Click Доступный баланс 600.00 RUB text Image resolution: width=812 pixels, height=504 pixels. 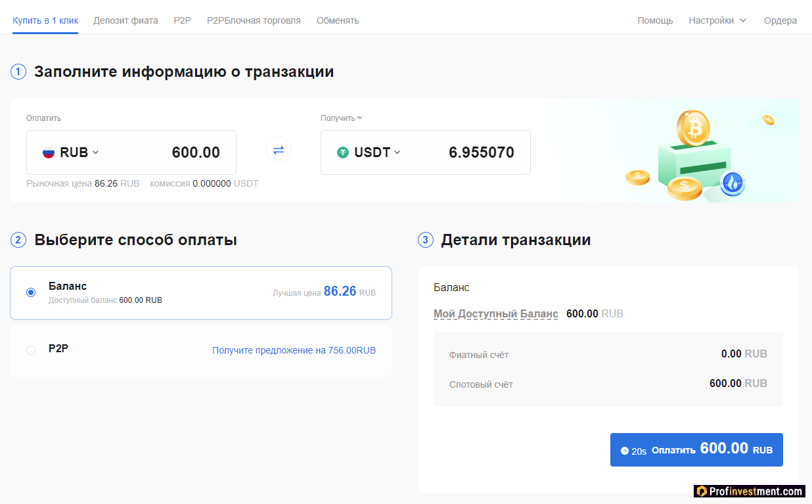click(x=105, y=300)
